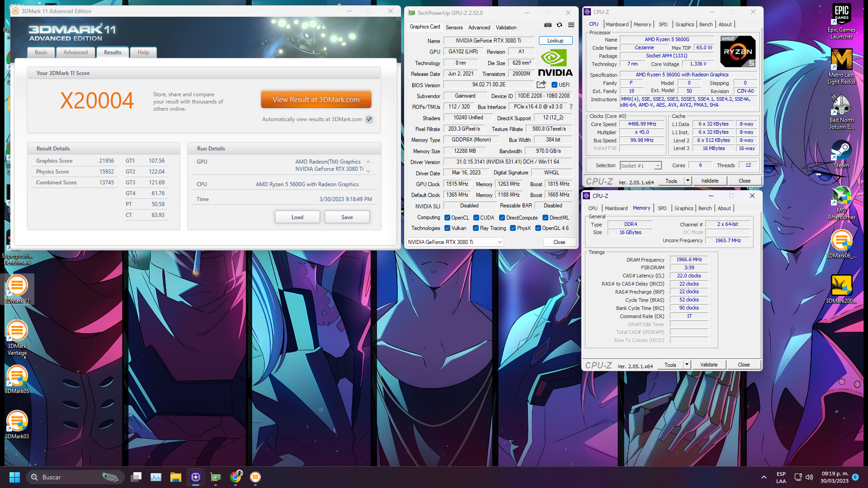Click the Load button in Run Details

pos(297,217)
